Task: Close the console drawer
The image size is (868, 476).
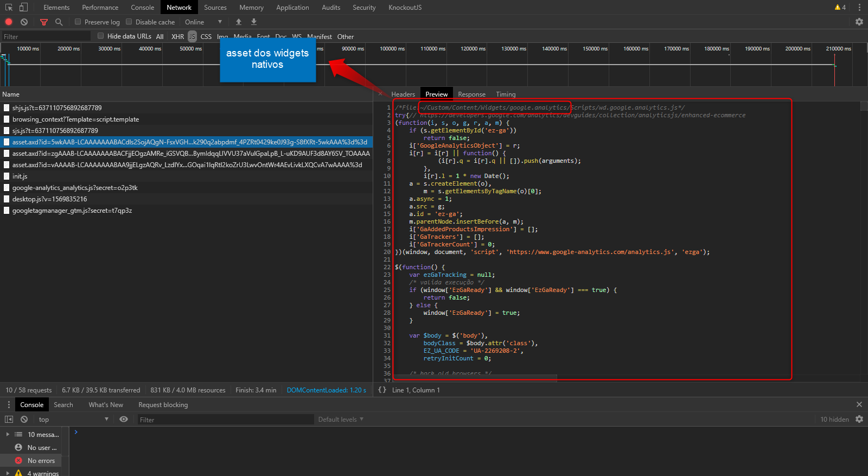Action: tap(859, 405)
